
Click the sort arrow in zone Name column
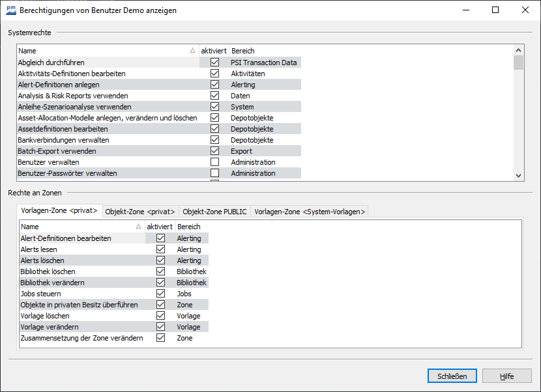point(138,227)
